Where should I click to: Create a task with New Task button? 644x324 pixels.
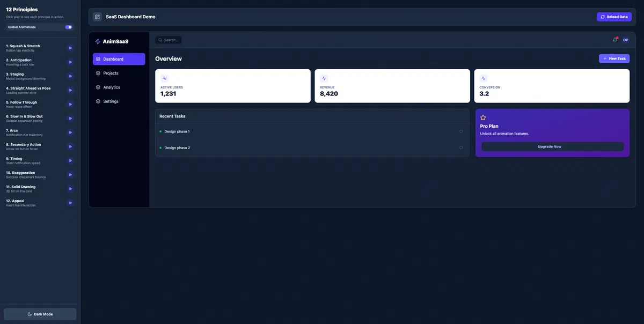coord(614,58)
